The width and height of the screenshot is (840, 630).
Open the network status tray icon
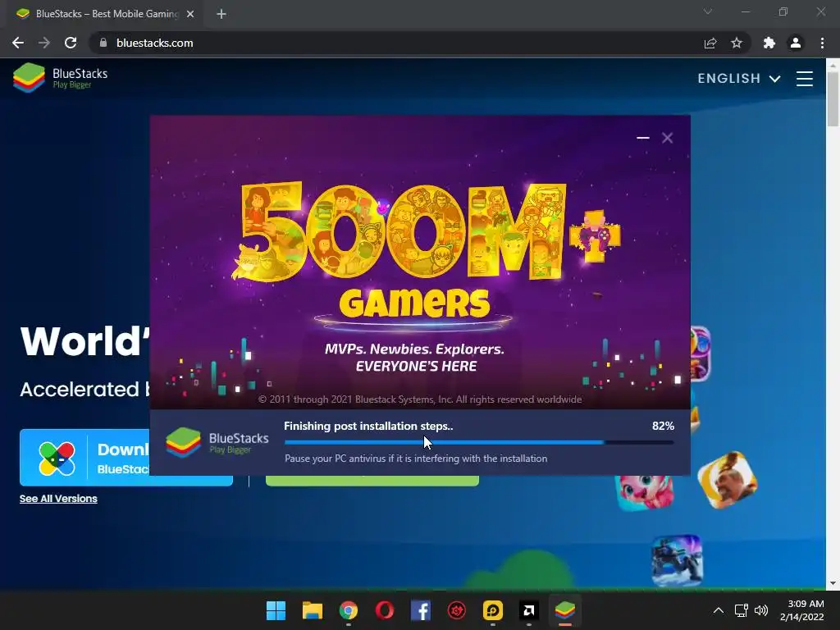742,610
